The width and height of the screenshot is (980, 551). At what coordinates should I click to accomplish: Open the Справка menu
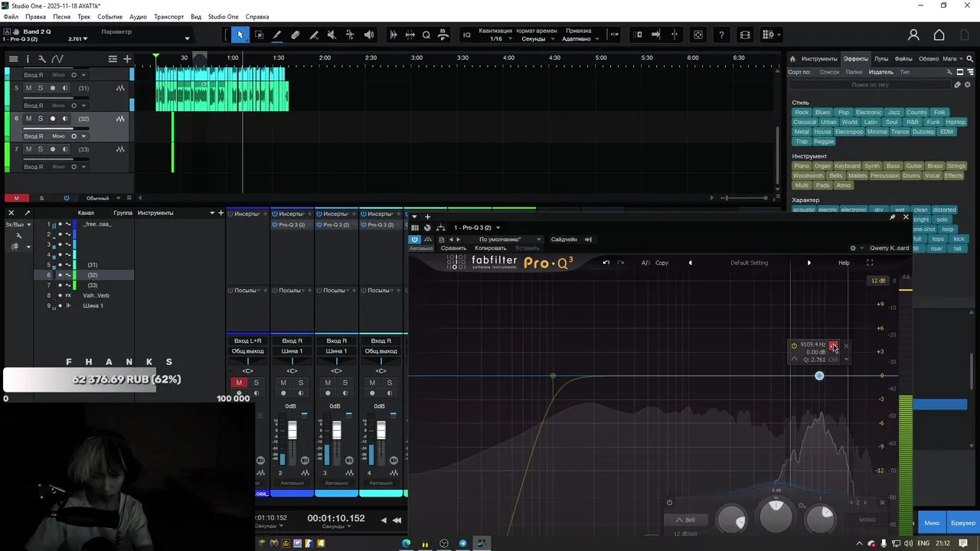coord(256,17)
